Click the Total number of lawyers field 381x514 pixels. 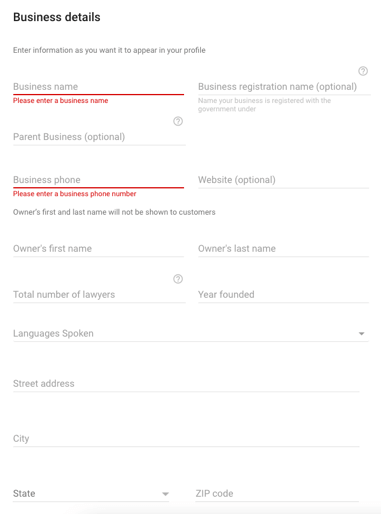[99, 295]
